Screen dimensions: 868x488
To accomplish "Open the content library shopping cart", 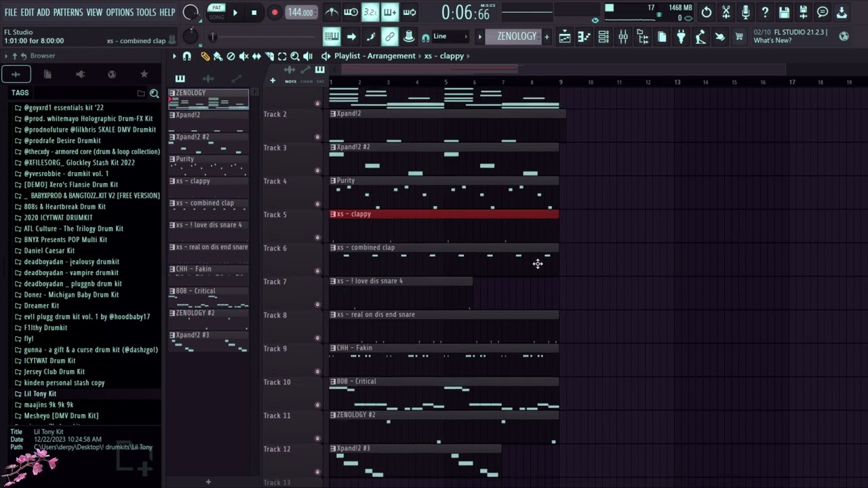I will click(739, 37).
